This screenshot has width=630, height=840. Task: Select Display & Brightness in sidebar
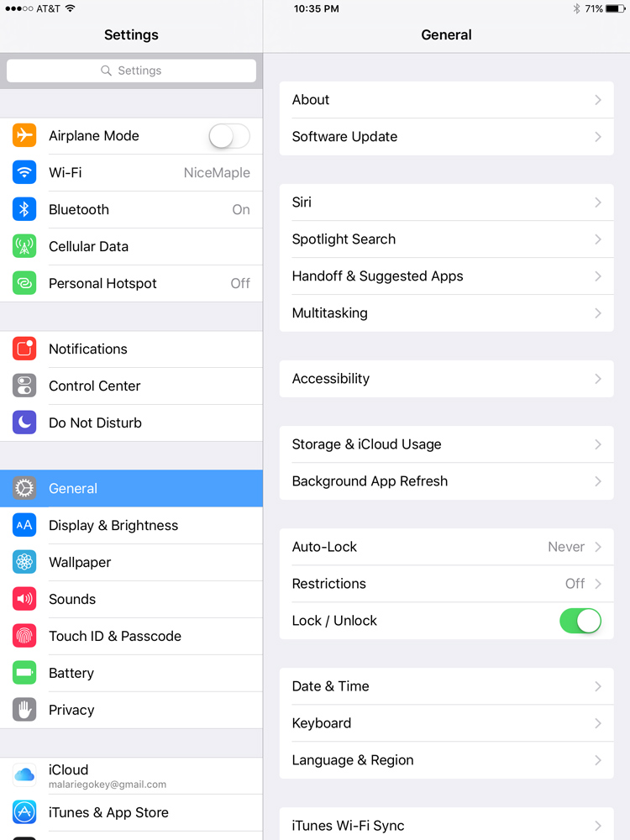click(131, 526)
